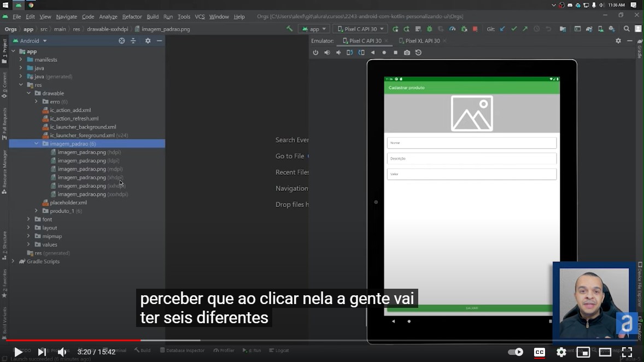This screenshot has height=362, width=644.
Task: Open the Logcat tool window
Action: point(279,351)
